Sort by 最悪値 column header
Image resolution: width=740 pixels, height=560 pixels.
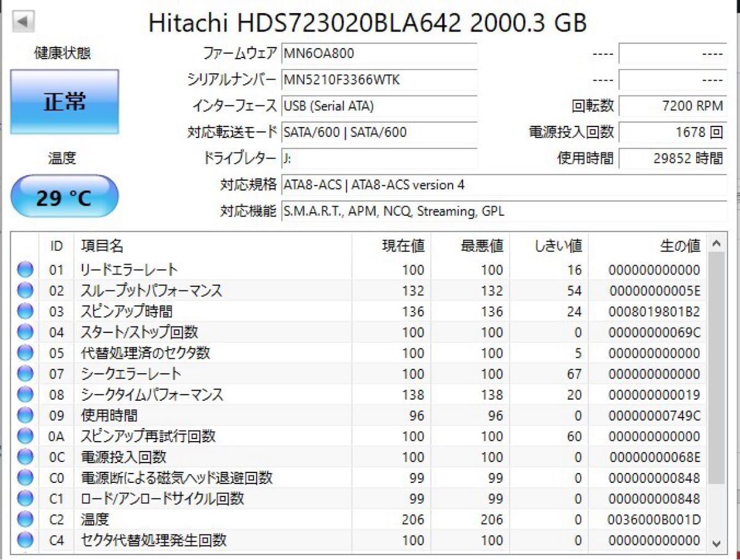(471, 246)
